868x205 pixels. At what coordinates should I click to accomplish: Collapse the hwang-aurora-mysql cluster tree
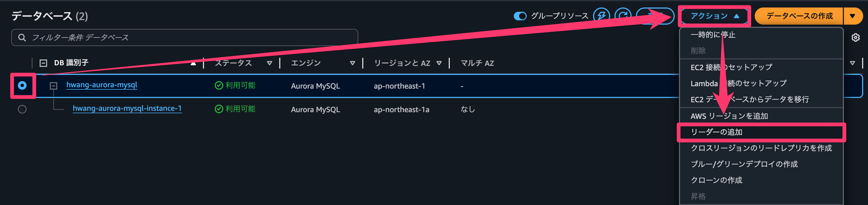(53, 86)
